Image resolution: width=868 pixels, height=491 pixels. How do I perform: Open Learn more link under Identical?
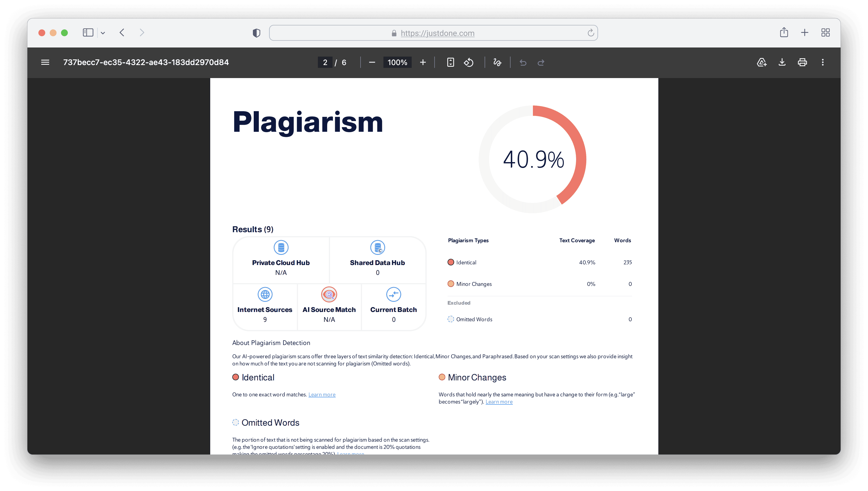(322, 395)
